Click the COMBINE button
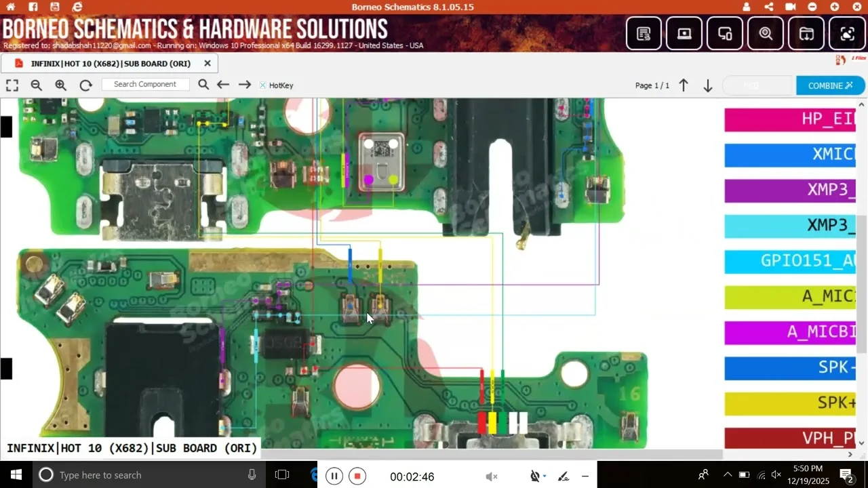The height and width of the screenshot is (488, 868). (831, 85)
